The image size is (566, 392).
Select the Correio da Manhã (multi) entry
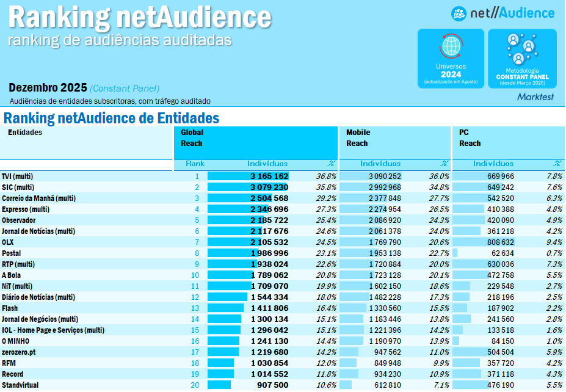(38, 198)
